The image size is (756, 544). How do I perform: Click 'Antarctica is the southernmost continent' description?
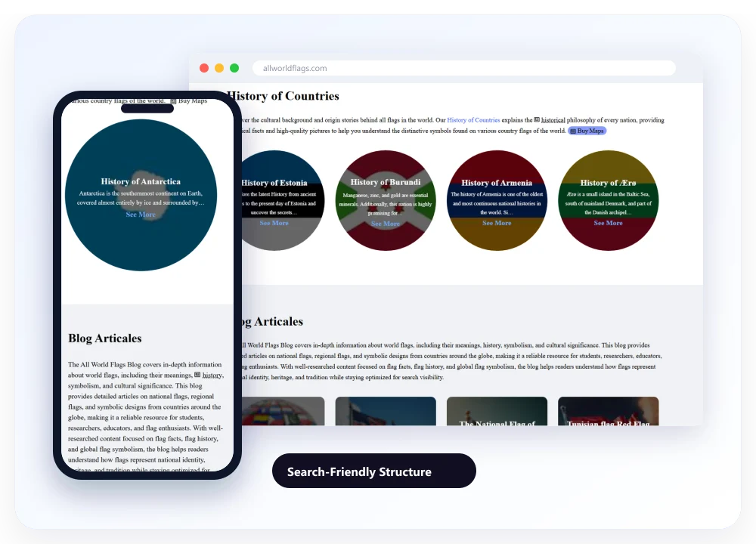(141, 198)
